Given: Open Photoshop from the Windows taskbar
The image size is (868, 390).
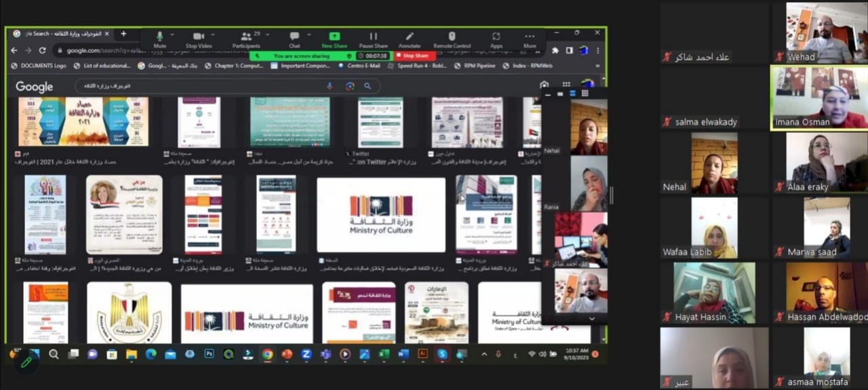Looking at the screenshot, I should 209,354.
